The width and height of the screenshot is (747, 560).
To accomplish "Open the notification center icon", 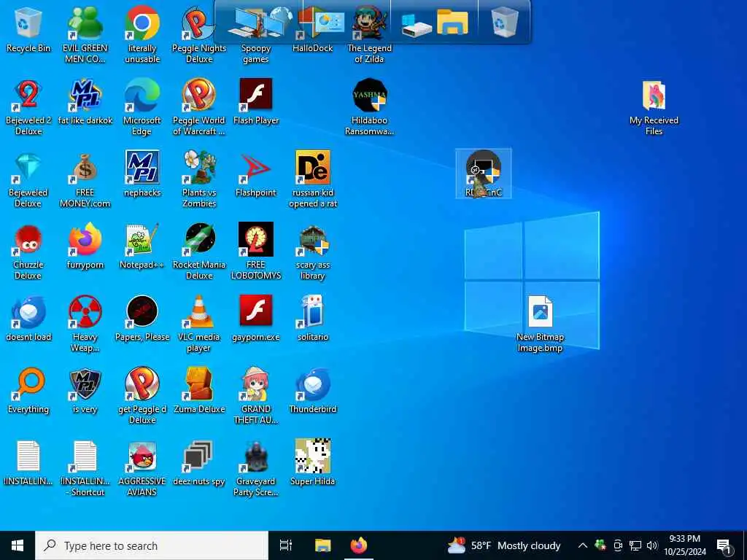I will 724,545.
